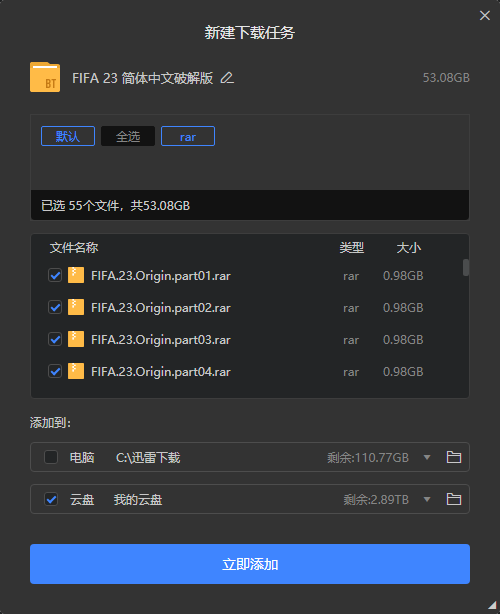Viewport: 500px width, 614px height.
Task: Click the 剩余:110.77GB free space text
Action: click(368, 457)
